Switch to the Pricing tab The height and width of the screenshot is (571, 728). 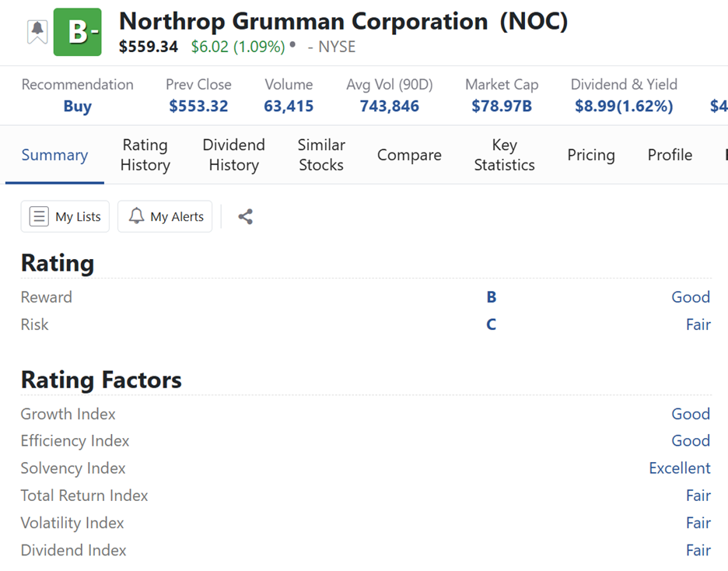pos(591,155)
